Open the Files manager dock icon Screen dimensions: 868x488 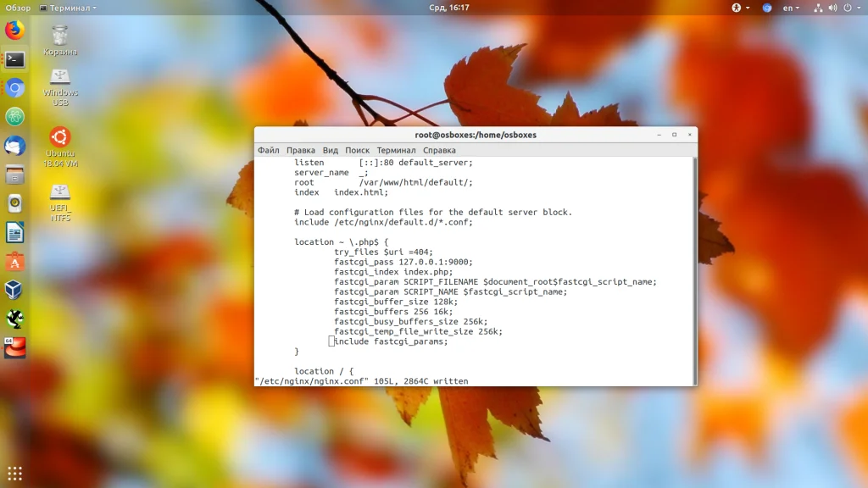click(x=15, y=175)
